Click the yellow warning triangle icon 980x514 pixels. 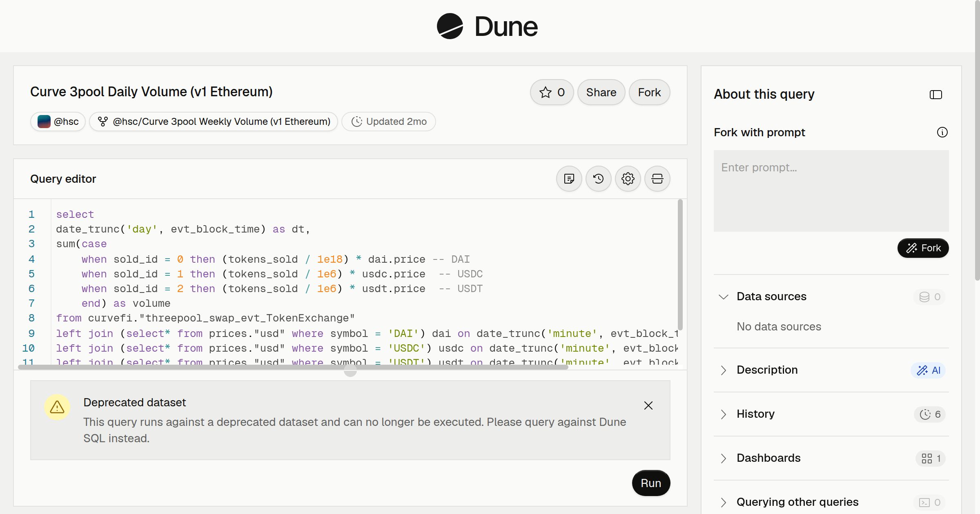(57, 407)
